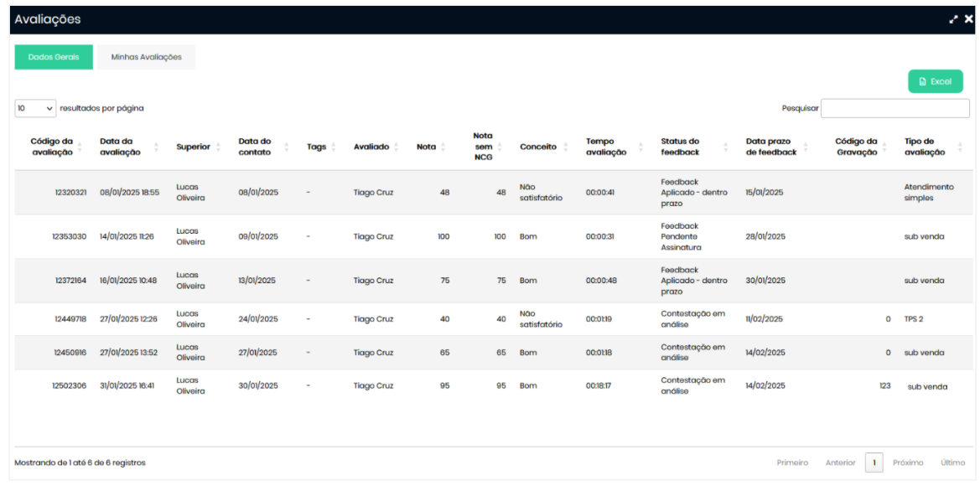Toggle sorting on Nota column
The image size is (980, 491).
(443, 147)
